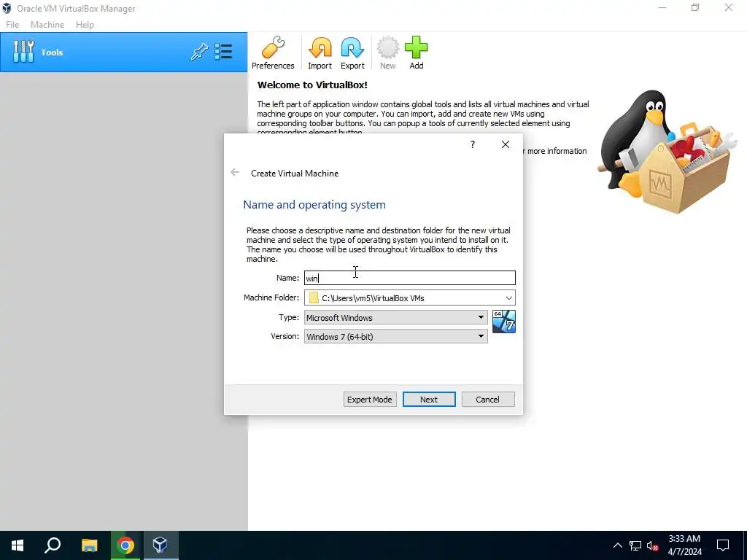The image size is (747, 560).
Task: Open the Tools list menu icon
Action: 223,52
